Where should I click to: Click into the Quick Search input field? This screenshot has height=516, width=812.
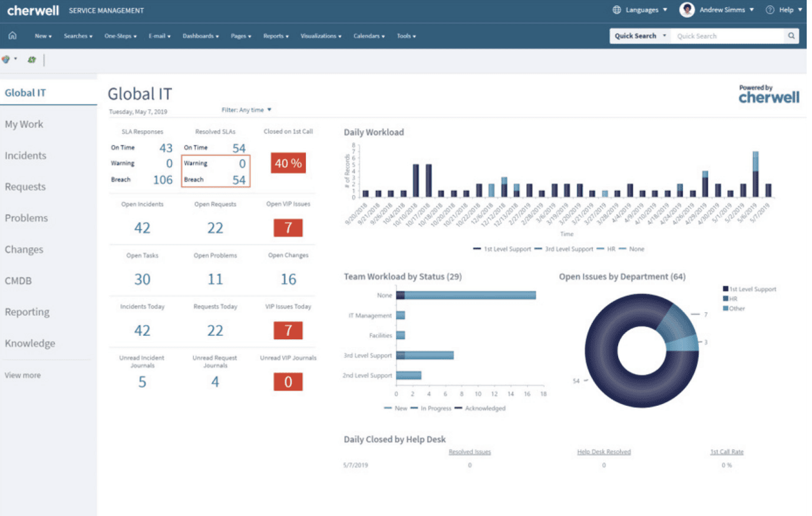point(728,36)
